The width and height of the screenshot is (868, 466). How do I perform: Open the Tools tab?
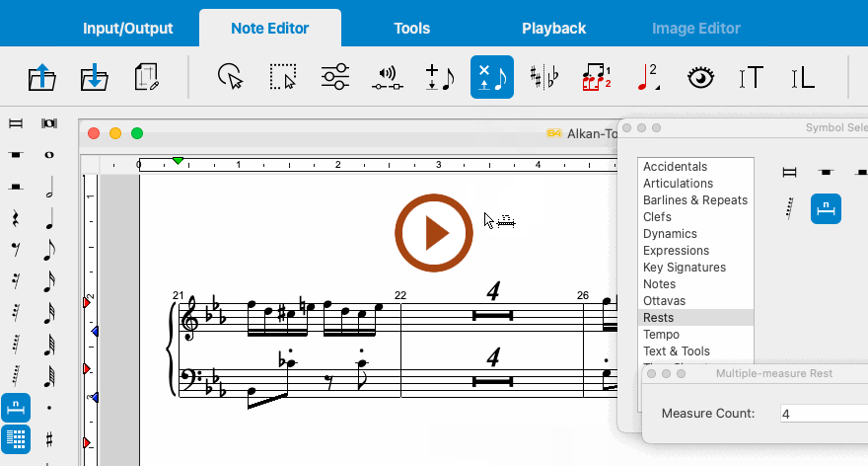click(x=411, y=29)
